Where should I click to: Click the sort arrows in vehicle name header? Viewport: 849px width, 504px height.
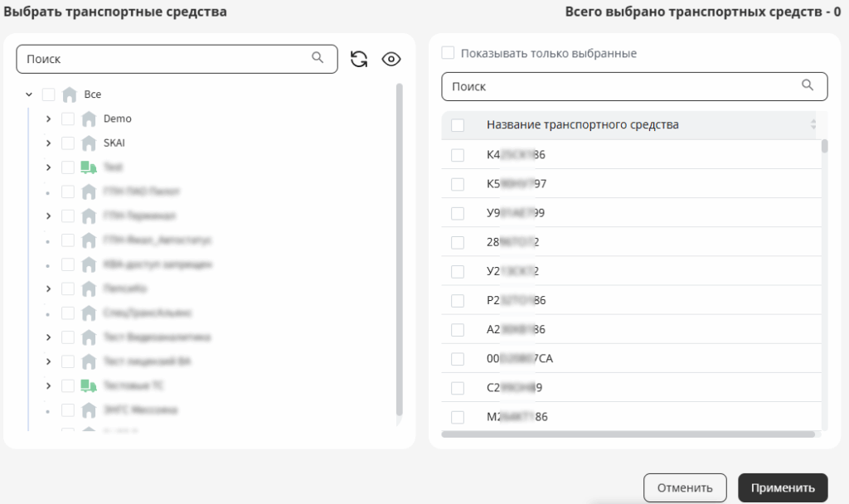click(813, 124)
